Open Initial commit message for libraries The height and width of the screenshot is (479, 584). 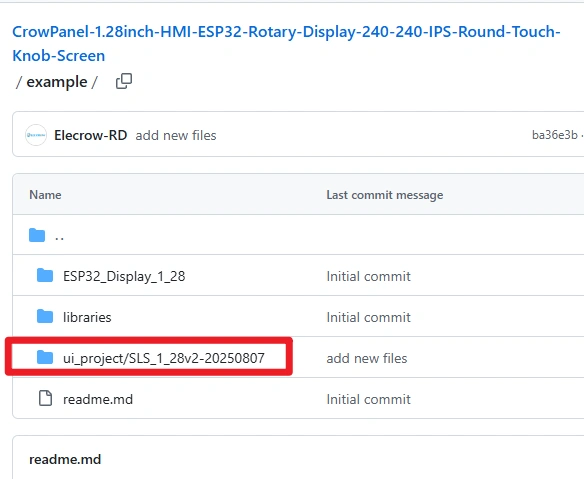(x=368, y=317)
